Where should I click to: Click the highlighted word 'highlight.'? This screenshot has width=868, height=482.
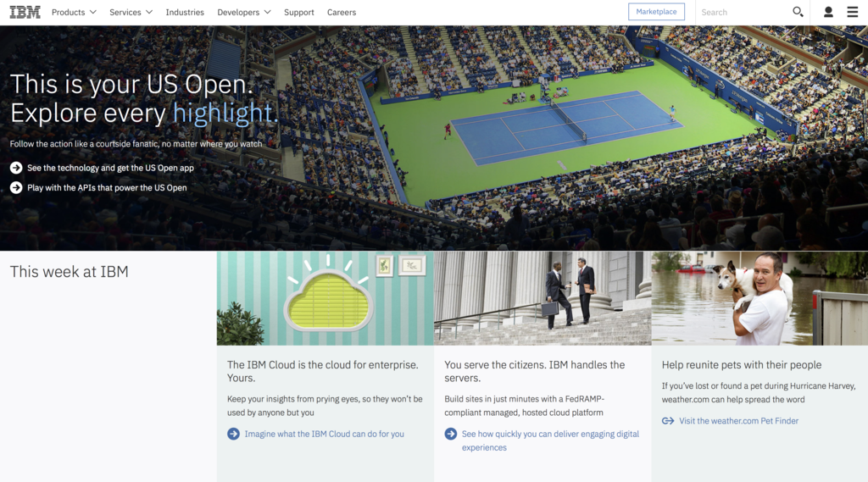(x=225, y=113)
